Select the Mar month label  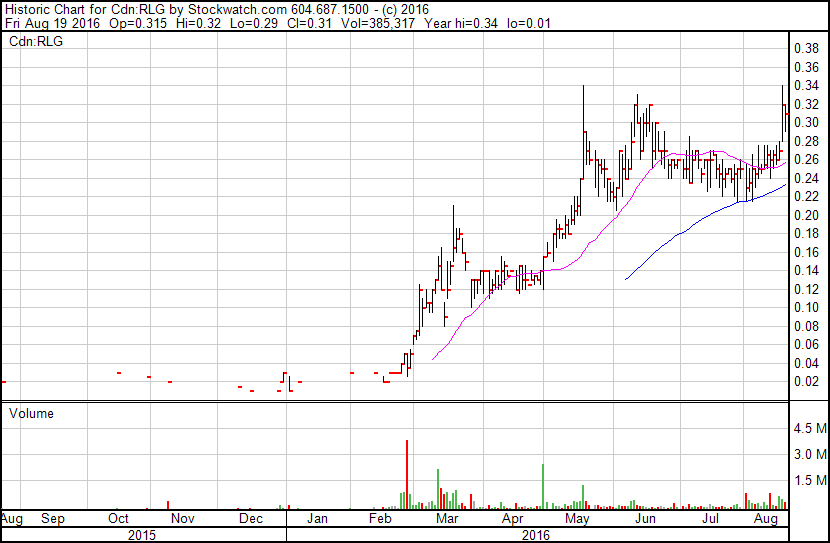tap(447, 518)
